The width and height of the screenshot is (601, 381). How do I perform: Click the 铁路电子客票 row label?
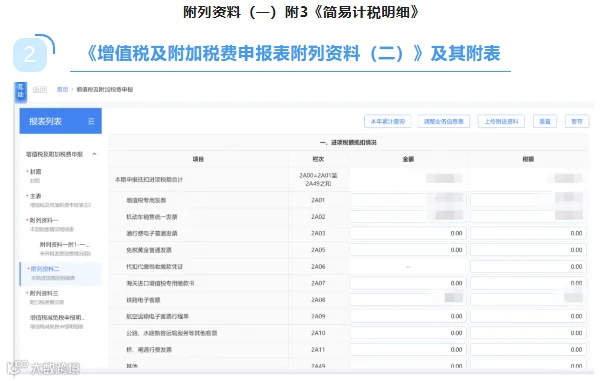143,300
